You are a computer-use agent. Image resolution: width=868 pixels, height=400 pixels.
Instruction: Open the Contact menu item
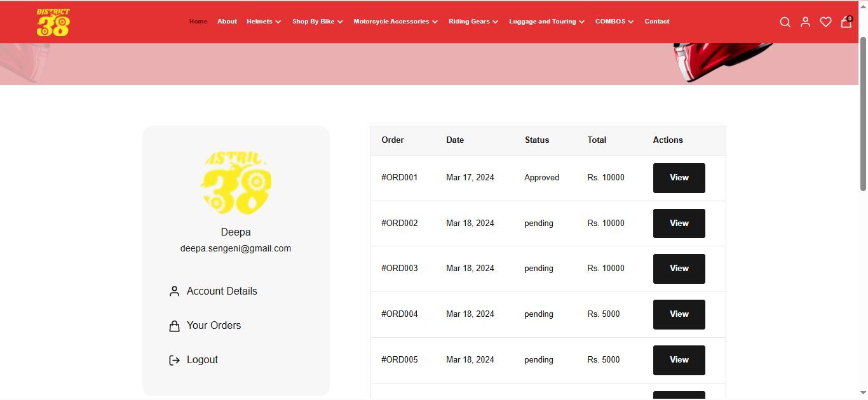pos(656,22)
